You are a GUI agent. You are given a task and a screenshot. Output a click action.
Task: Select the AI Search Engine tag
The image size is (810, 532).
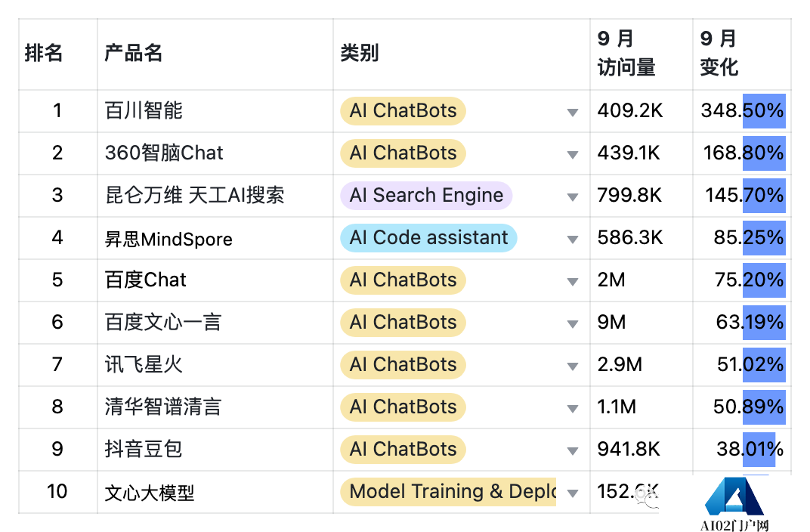pos(426,195)
